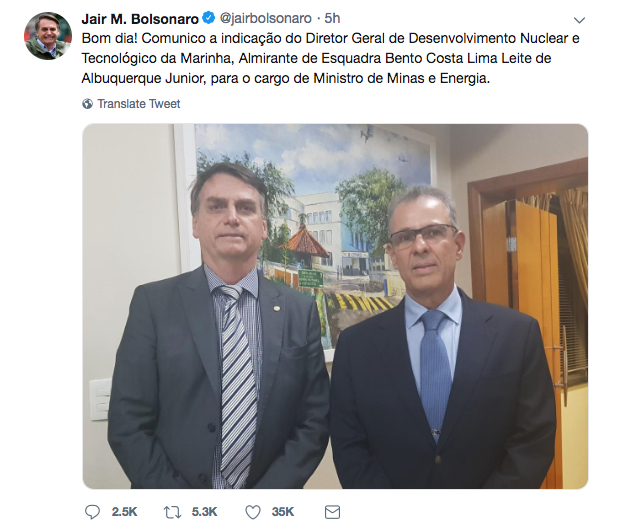
Task: Open the tweet text about Ministro de Minas
Action: click(x=330, y=58)
